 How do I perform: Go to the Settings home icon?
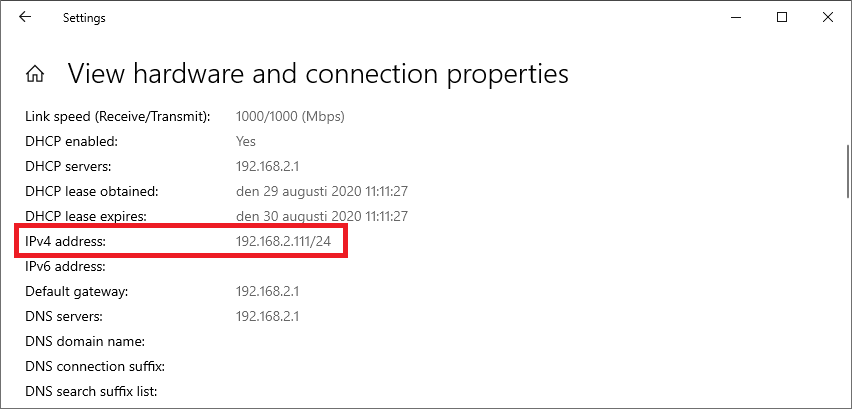[35, 74]
